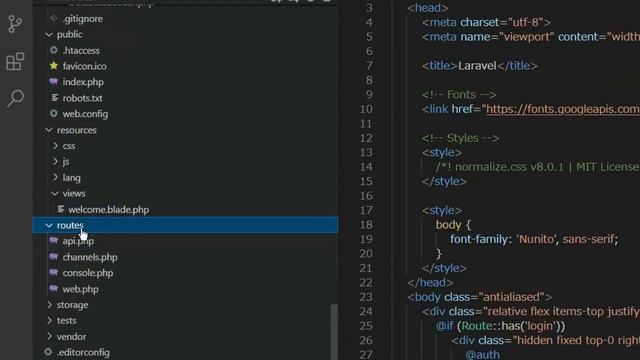The image size is (640, 360).
Task: Click the "antialiased" body class value
Action: [511, 297]
